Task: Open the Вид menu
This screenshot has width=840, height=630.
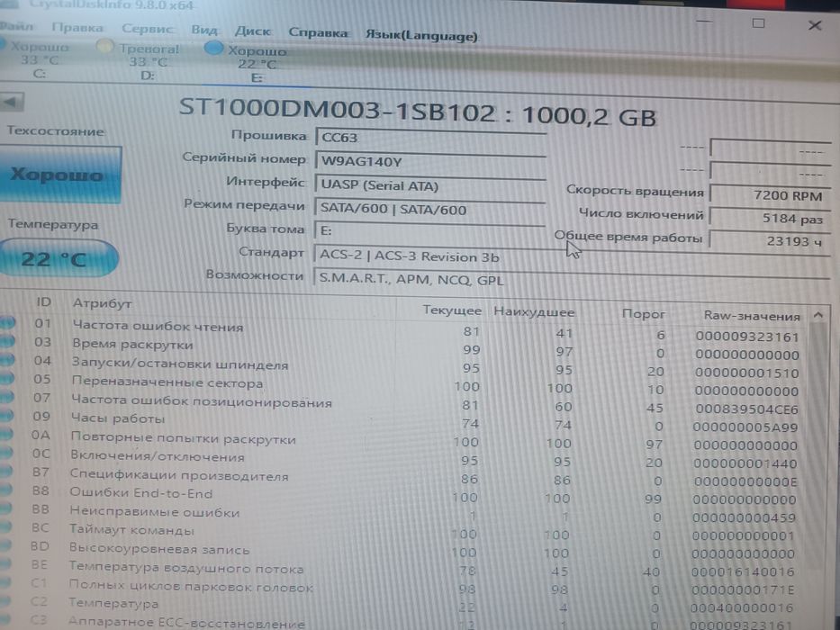Action: pyautogui.click(x=204, y=30)
